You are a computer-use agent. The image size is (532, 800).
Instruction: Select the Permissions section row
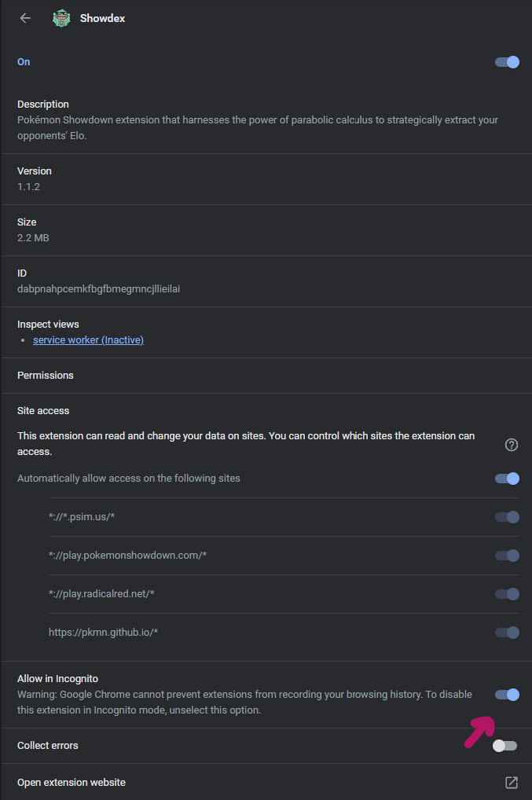pyautogui.click(x=266, y=376)
